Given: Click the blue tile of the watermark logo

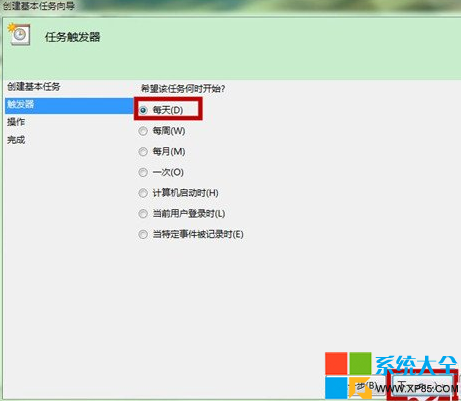Looking at the screenshot, I should tap(336, 388).
